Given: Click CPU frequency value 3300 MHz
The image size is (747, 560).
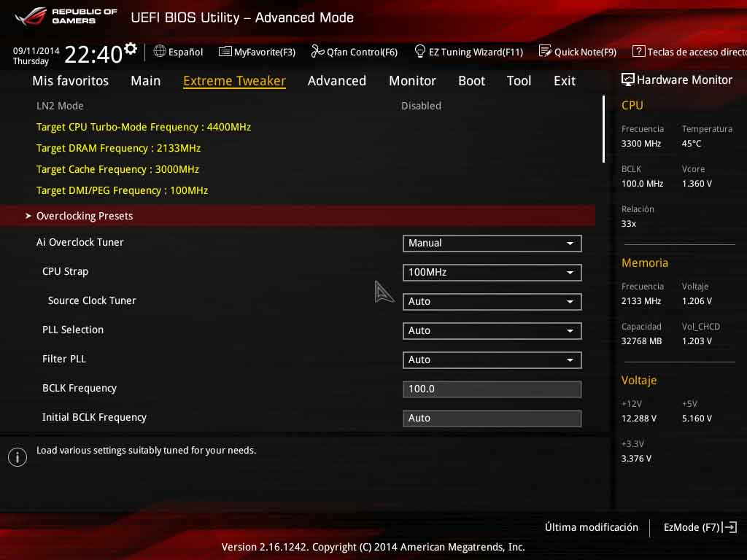Looking at the screenshot, I should click(641, 144).
